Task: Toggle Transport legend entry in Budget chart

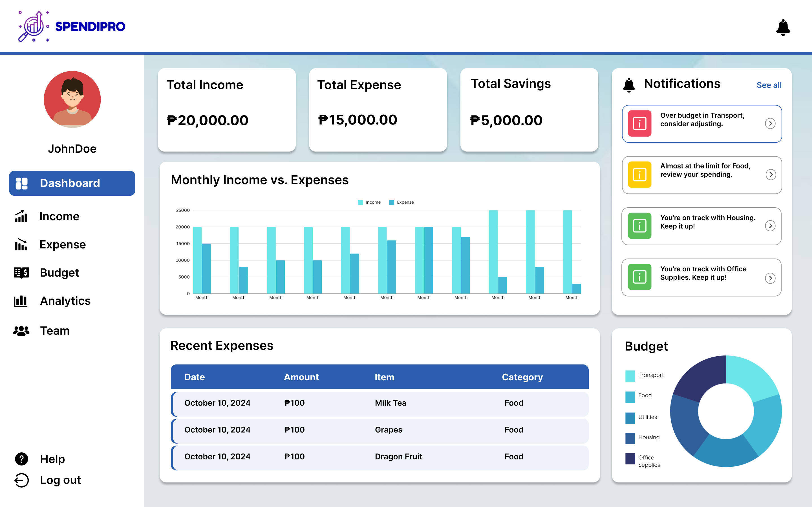Action: [644, 375]
